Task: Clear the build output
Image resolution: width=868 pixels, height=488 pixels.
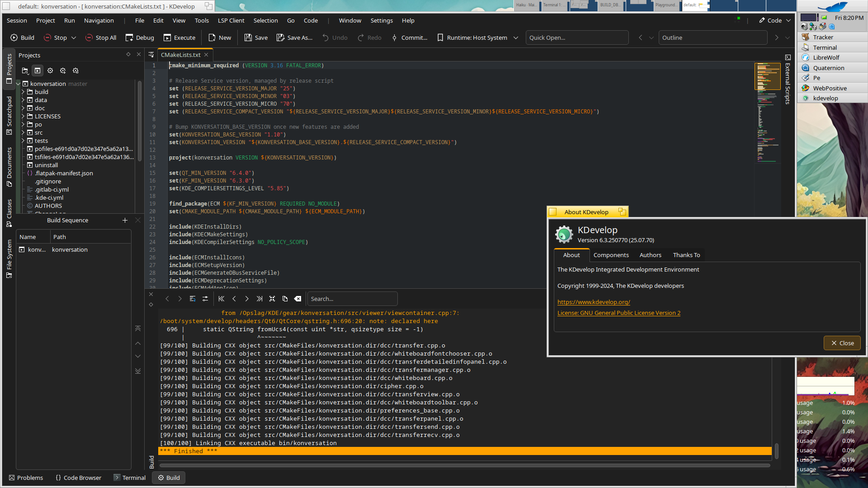Action: (x=297, y=299)
